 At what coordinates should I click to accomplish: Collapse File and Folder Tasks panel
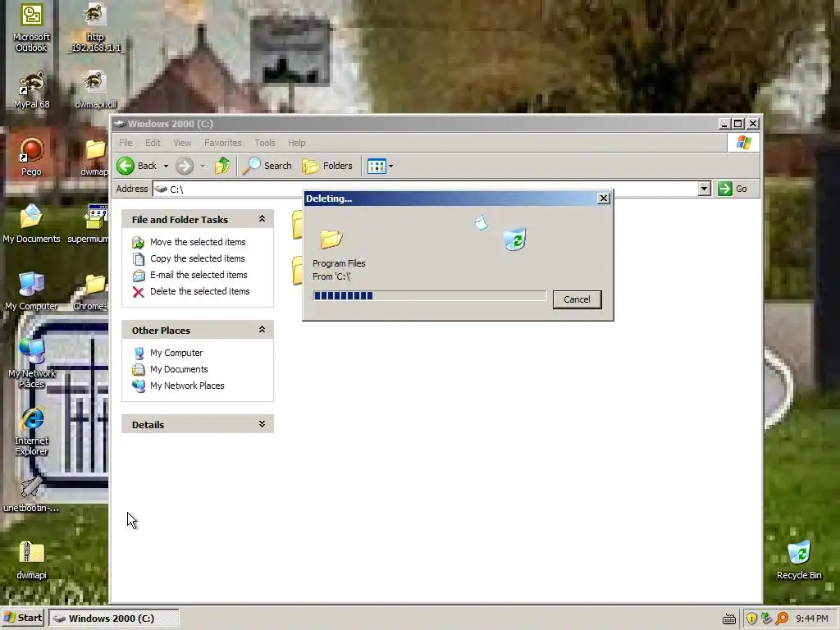[x=262, y=218]
